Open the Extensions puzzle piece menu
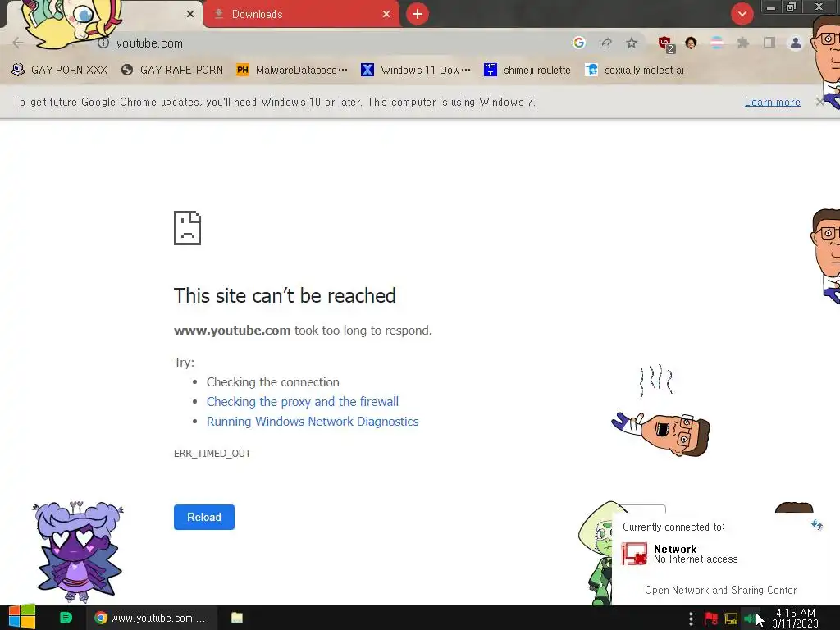Viewport: 840px width, 630px height. click(x=743, y=43)
